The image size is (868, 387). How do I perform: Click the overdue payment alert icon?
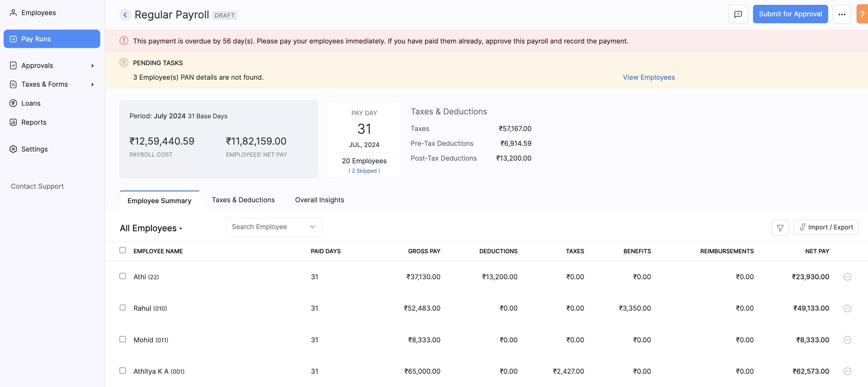click(x=123, y=40)
